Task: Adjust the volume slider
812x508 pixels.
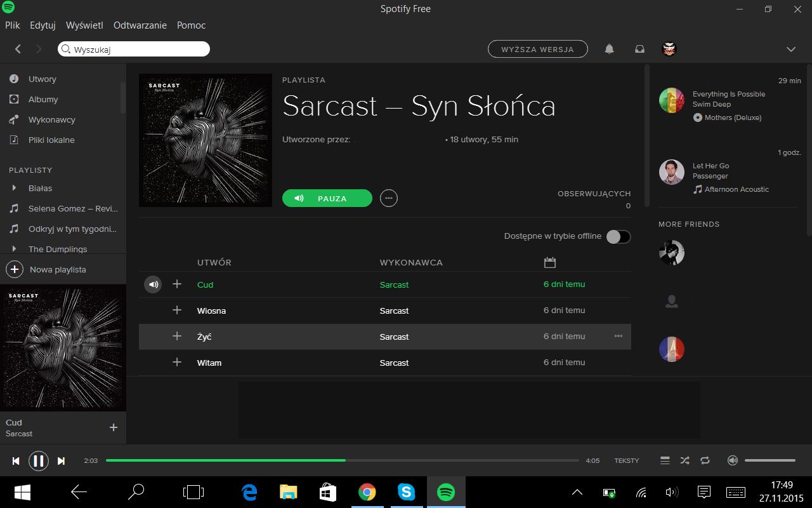Action: click(770, 460)
